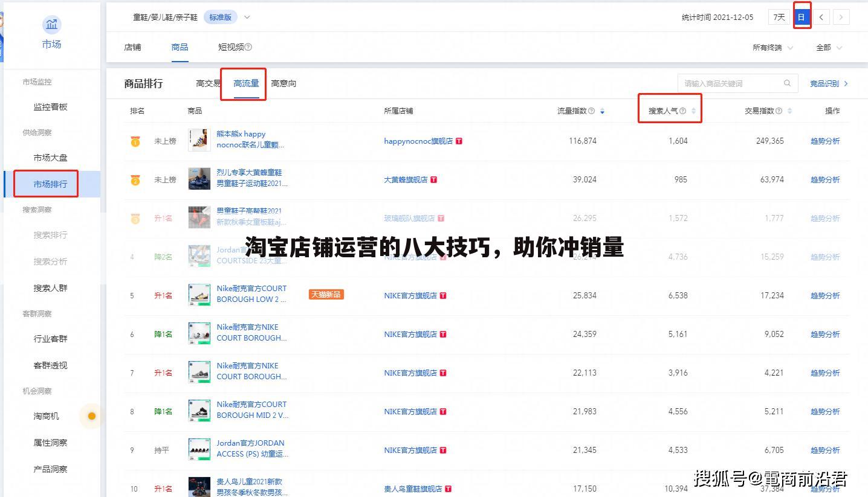The height and width of the screenshot is (497, 868).
Task: Open thumbnail of 贵人鸟儿童2021新款 product
Action: click(199, 487)
